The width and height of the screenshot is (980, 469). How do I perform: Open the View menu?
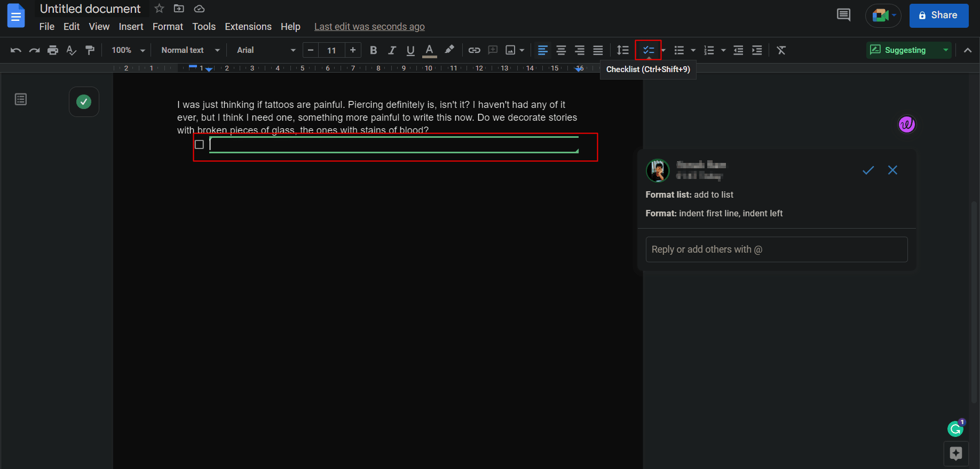tap(99, 27)
